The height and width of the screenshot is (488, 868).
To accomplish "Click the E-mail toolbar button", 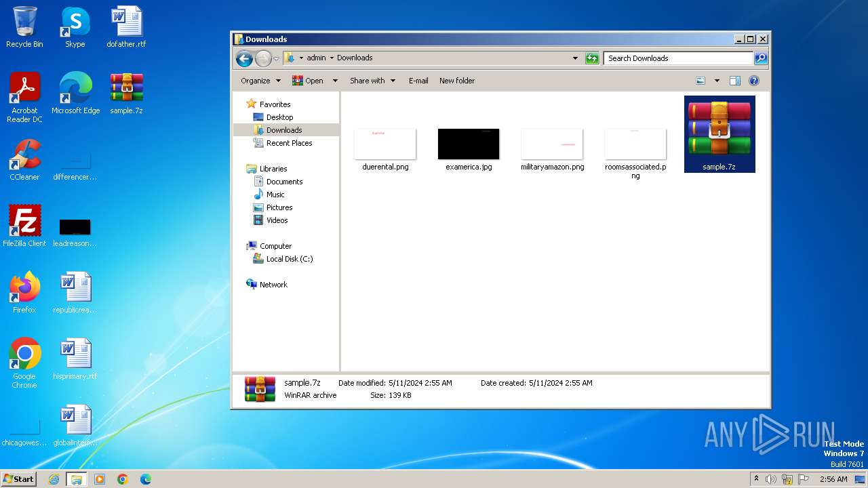I will pyautogui.click(x=418, y=81).
